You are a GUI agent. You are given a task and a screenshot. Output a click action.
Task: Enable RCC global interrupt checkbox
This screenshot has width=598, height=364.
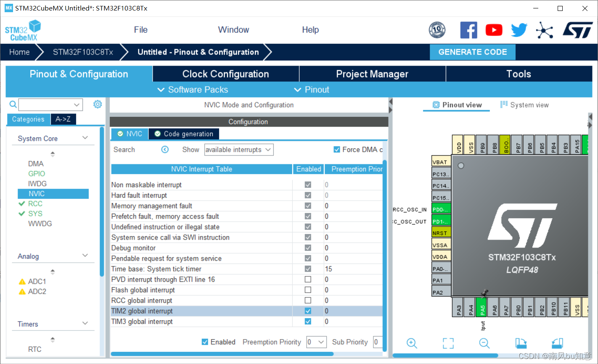(x=308, y=301)
